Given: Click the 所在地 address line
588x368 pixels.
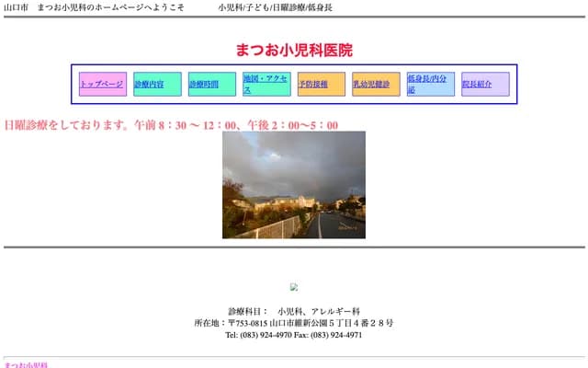Looking at the screenshot, I should point(294,323).
